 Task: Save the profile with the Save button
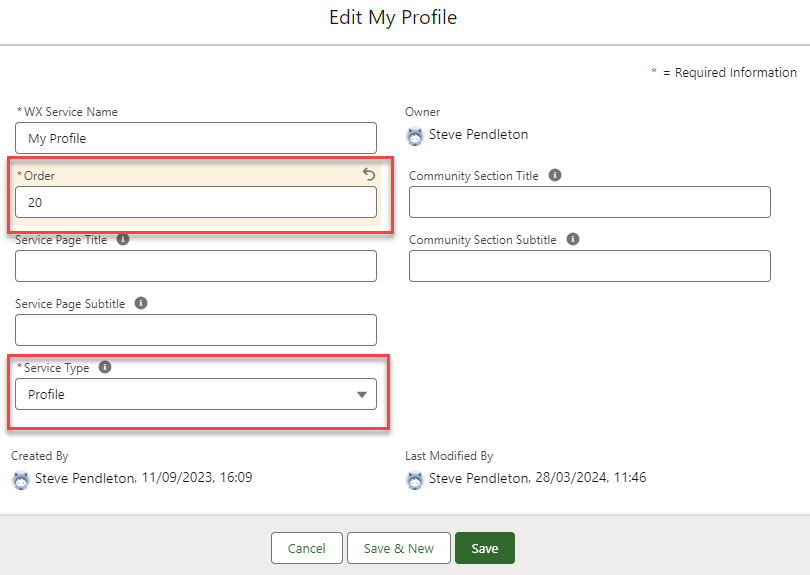[484, 548]
